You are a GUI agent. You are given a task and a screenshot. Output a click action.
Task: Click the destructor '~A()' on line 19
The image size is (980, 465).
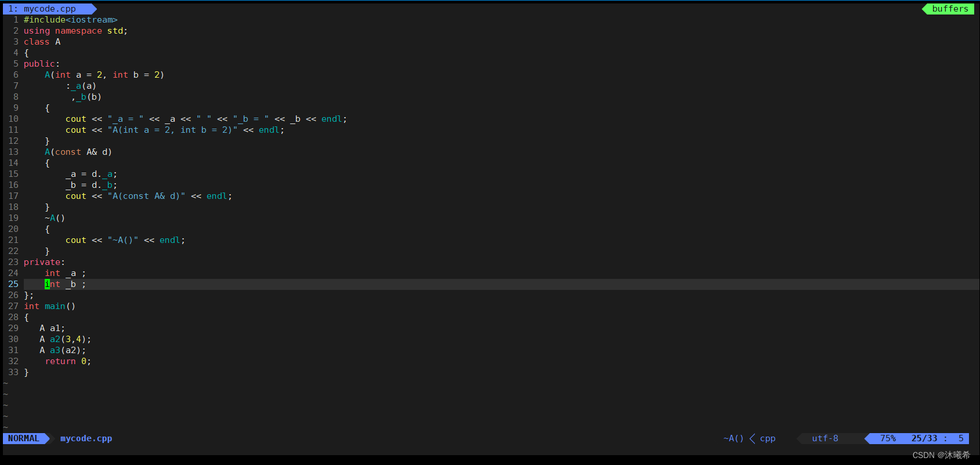(x=55, y=218)
